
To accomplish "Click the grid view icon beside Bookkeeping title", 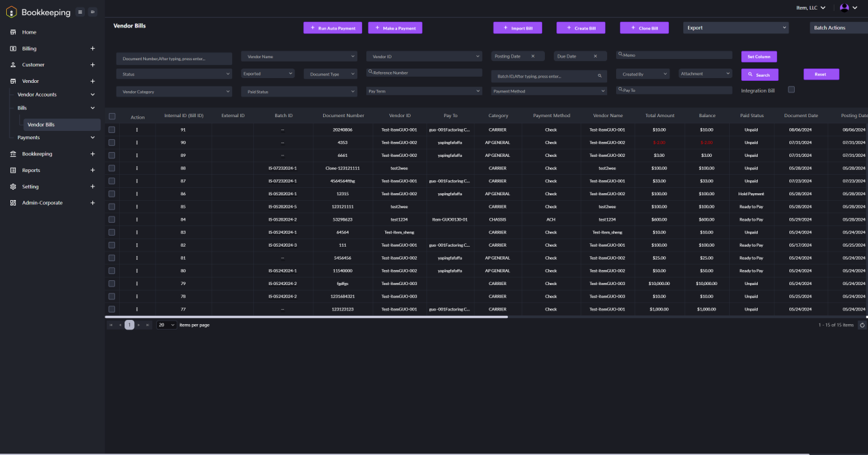I will [x=80, y=12].
